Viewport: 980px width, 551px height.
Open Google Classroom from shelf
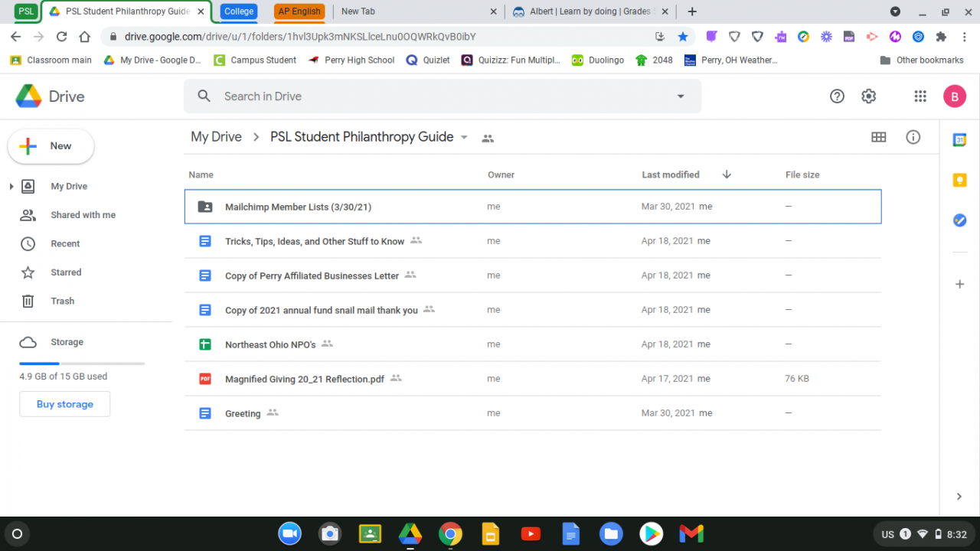point(370,534)
